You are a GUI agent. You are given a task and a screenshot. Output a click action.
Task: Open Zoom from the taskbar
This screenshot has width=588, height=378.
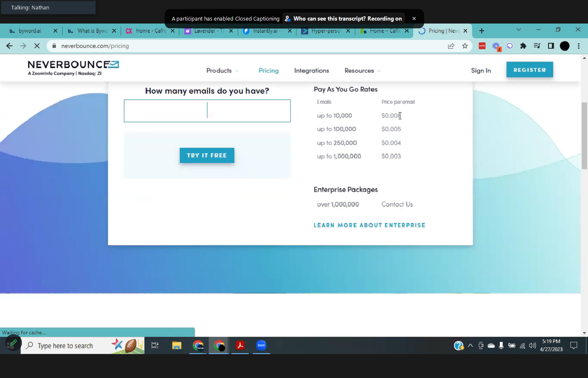(x=261, y=346)
